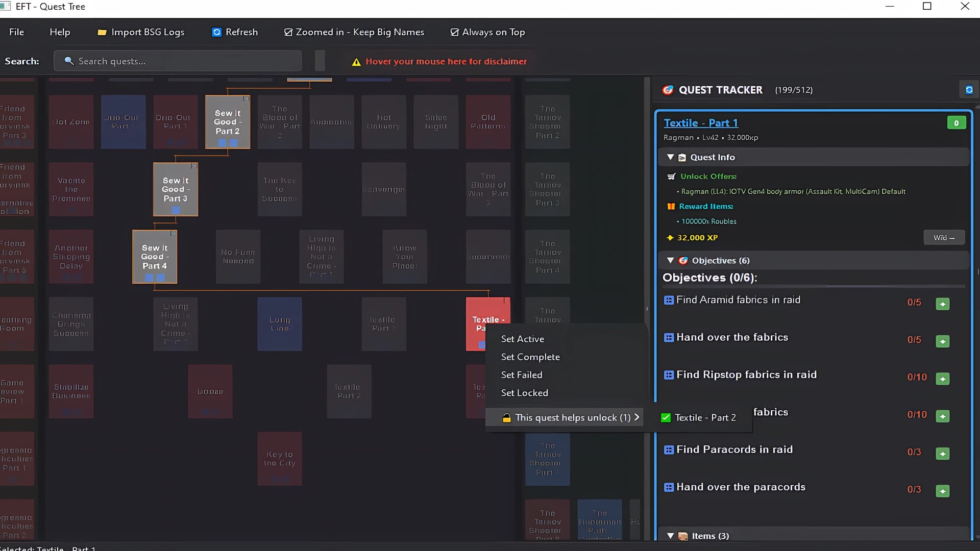Click the refresh icon in Quest Tracker header
This screenshot has height=551, width=980.
point(969,90)
